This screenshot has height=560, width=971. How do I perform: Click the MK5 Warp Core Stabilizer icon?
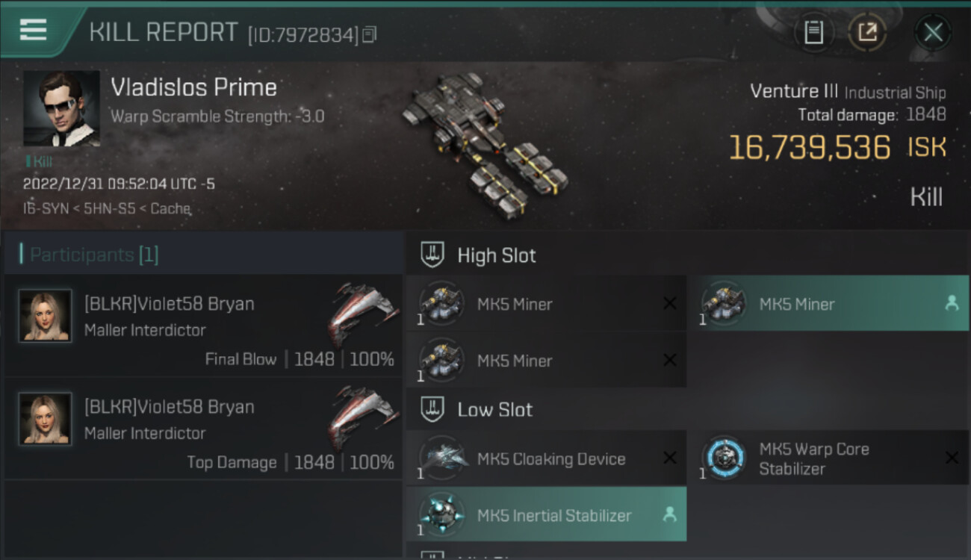(x=725, y=458)
